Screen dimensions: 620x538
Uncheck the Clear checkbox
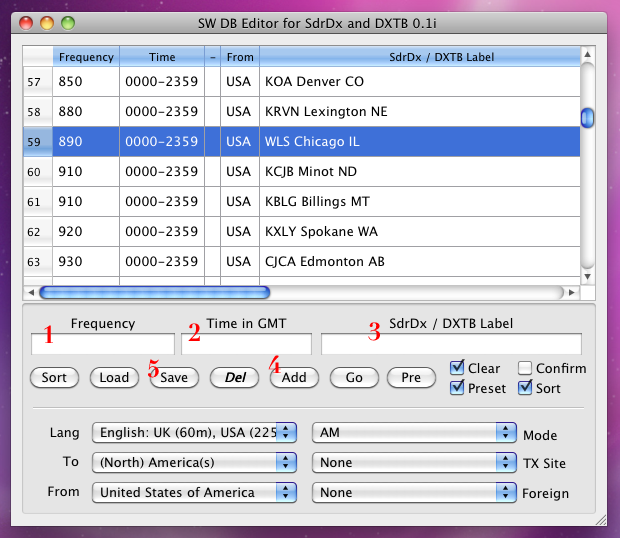point(457,368)
